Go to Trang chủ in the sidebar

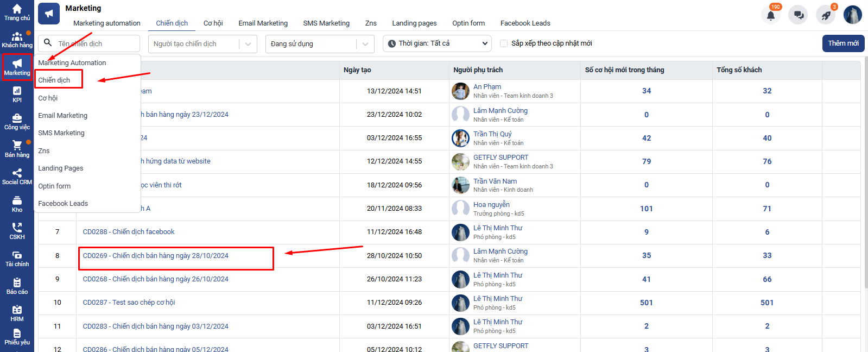click(17, 12)
